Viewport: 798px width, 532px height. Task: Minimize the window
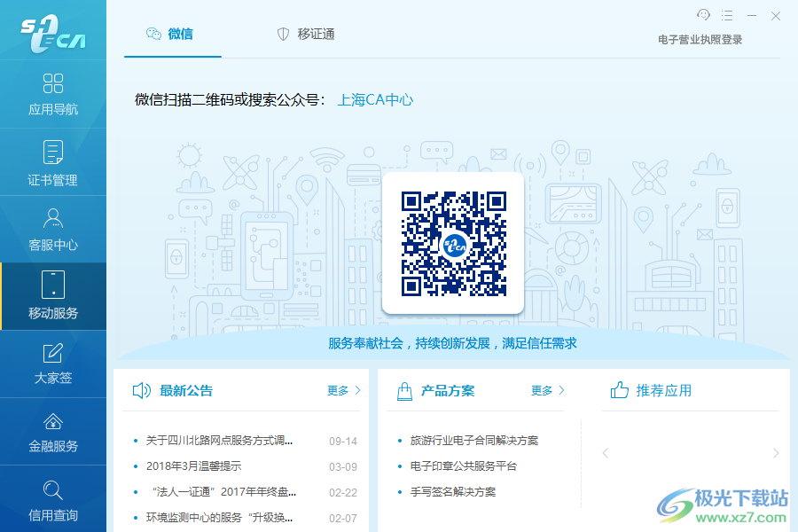coord(752,16)
